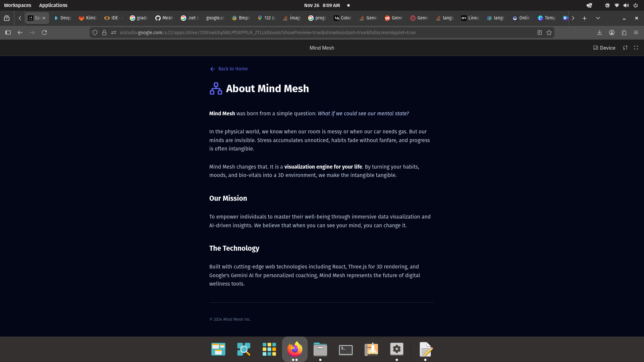Click the reload app icon next to Device
644x362 pixels.
tap(625, 48)
